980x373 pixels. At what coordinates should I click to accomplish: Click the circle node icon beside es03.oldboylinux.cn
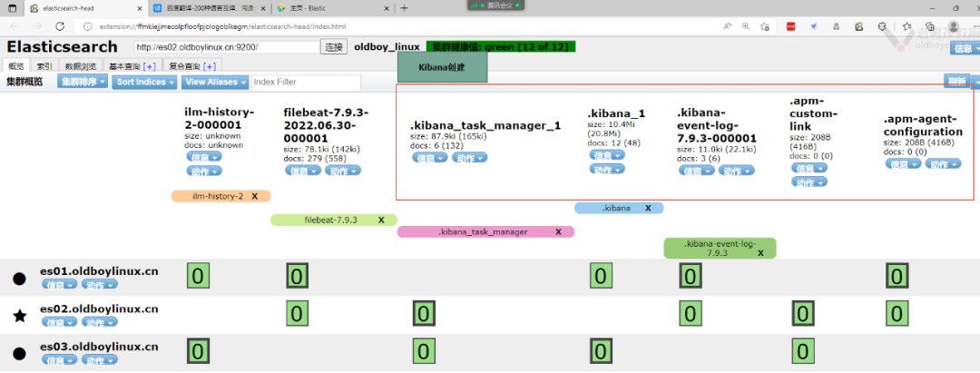pos(20,354)
